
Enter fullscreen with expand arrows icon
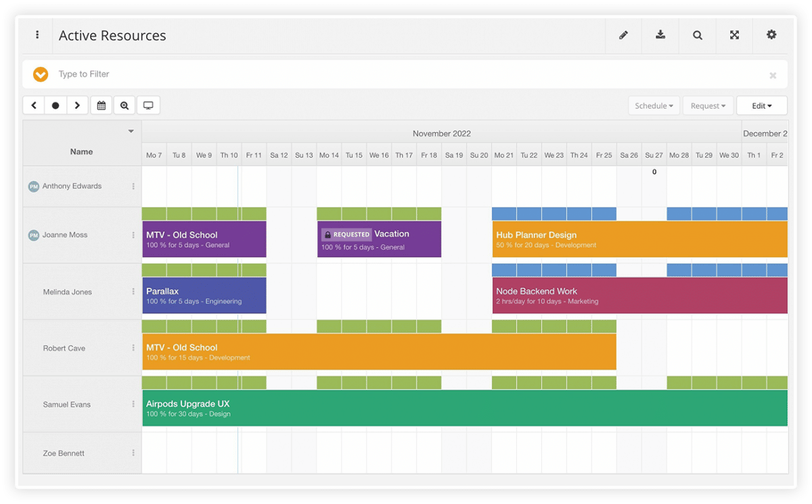coord(734,35)
